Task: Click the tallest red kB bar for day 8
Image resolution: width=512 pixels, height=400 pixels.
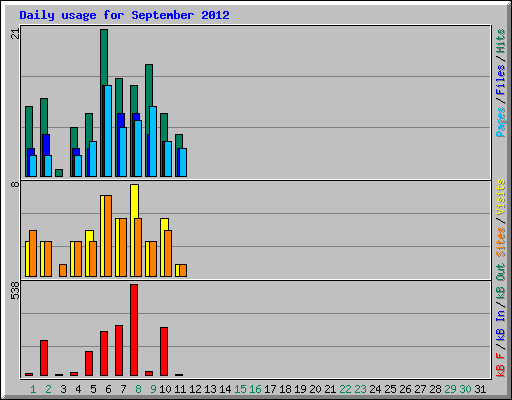Action: tap(134, 330)
